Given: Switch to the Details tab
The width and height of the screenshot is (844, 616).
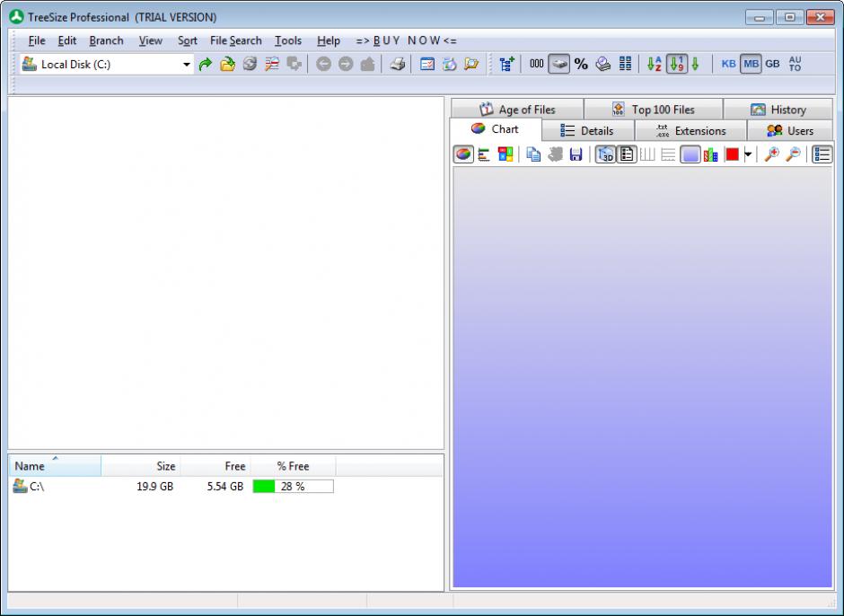Looking at the screenshot, I should coord(588,131).
